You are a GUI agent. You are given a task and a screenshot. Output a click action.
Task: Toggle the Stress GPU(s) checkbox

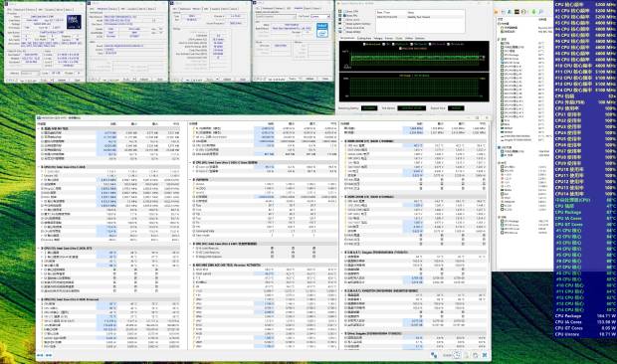tap(344, 32)
